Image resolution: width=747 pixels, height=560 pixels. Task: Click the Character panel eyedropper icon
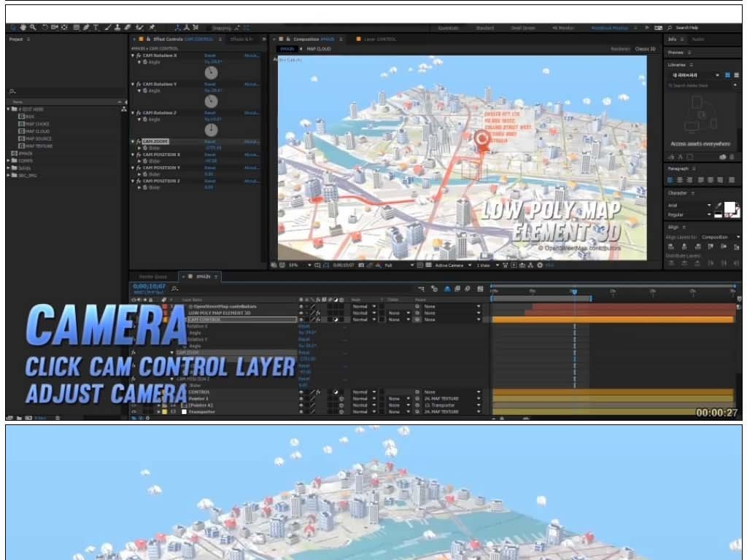pos(719,206)
